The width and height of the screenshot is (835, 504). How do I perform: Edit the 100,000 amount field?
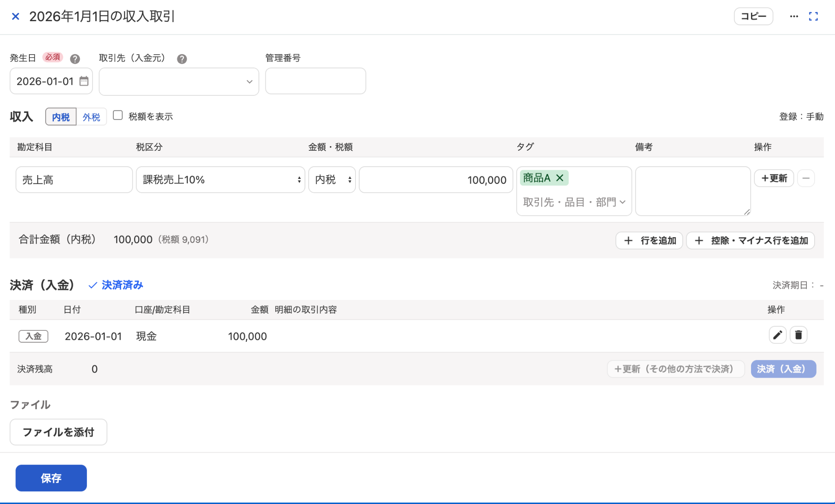pyautogui.click(x=436, y=179)
